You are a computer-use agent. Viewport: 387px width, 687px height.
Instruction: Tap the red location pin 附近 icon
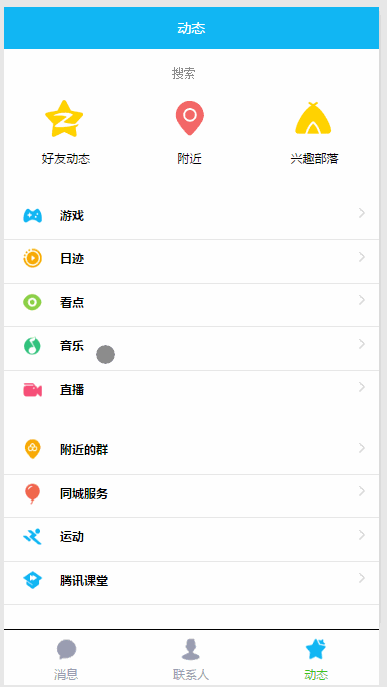click(x=190, y=118)
